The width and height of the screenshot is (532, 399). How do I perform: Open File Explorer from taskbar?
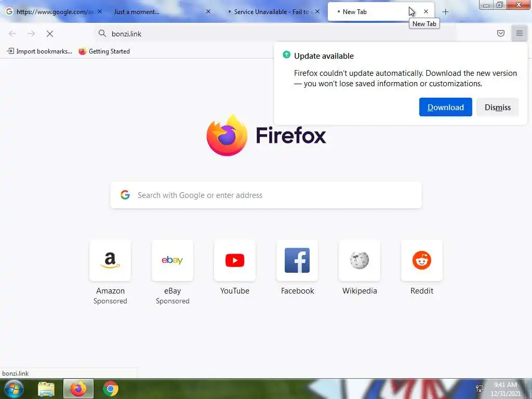click(x=46, y=389)
